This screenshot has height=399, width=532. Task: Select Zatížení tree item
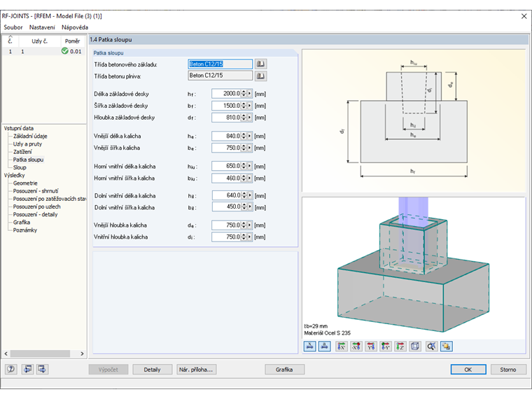22,152
